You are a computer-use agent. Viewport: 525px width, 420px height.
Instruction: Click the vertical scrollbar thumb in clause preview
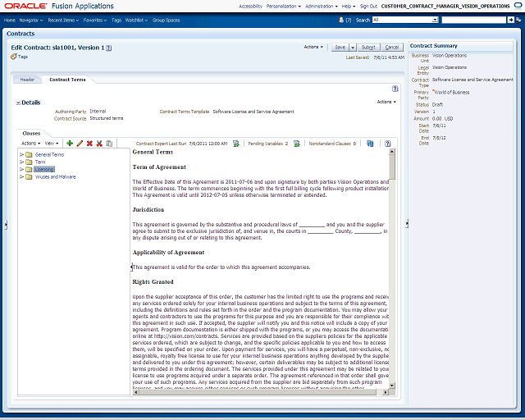(392, 167)
